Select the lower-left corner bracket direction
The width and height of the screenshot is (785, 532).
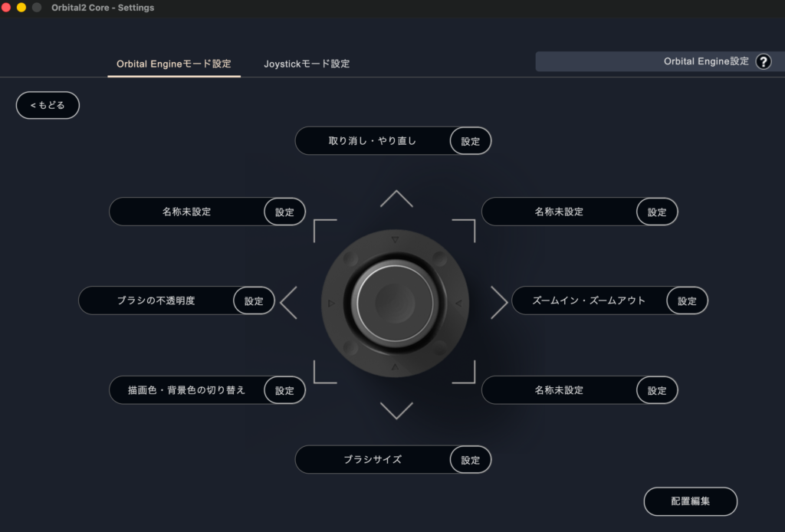click(325, 372)
